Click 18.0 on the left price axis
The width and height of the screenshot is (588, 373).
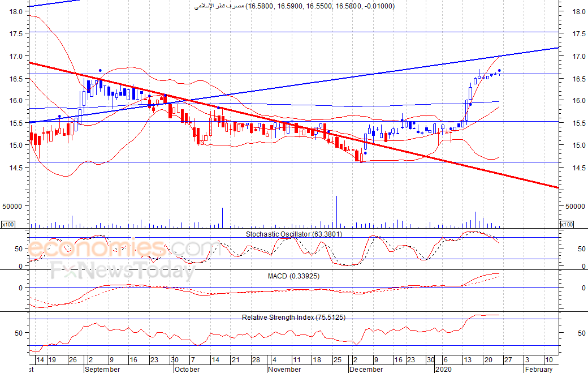[x=16, y=12]
